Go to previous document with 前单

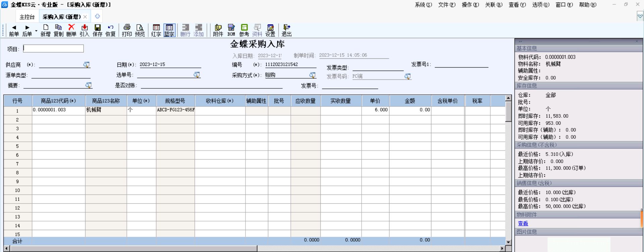pyautogui.click(x=14, y=30)
